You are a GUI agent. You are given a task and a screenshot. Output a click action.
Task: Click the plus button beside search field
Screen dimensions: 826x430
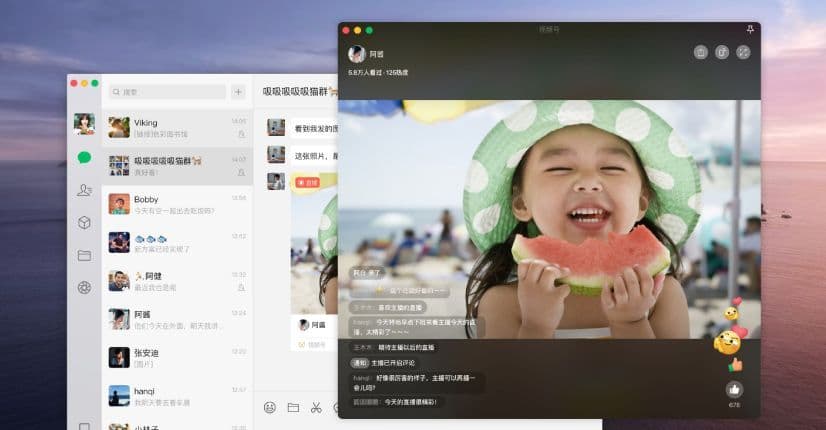click(238, 92)
